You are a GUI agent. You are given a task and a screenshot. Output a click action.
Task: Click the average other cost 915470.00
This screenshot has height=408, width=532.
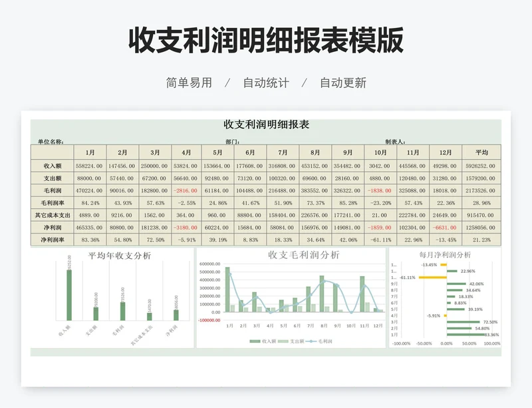[x=480, y=215]
